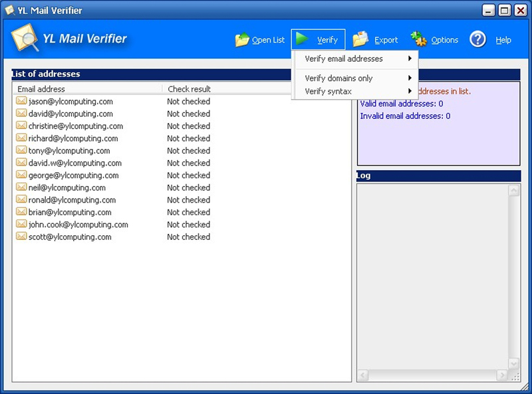Click the Valid email addresses: 0 text
The width and height of the screenshot is (532, 394).
pyautogui.click(x=402, y=104)
